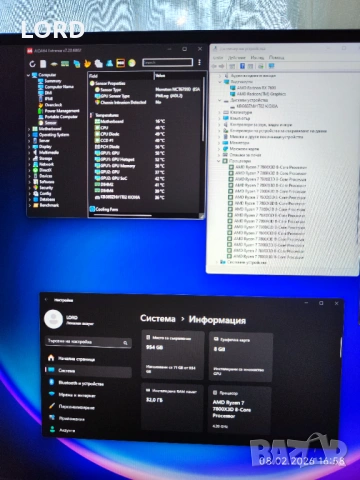Select Portable Computer in AIDA64 tree
360x480 pixels.
pyautogui.click(x=61, y=117)
